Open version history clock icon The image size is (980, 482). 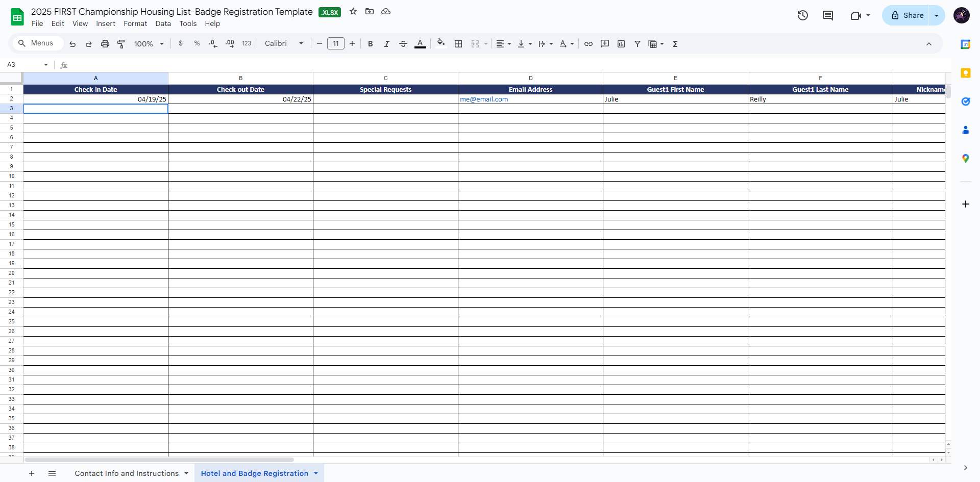[x=803, y=15]
